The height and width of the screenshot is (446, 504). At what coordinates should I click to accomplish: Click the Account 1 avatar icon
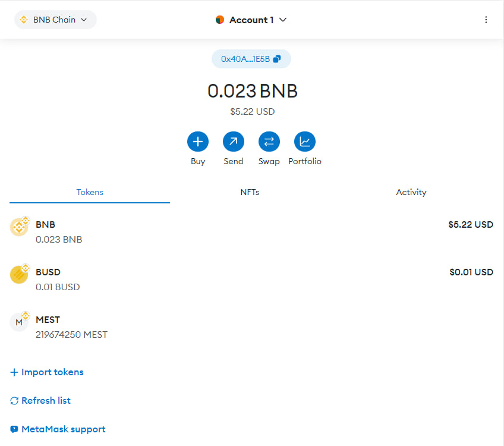tap(220, 20)
